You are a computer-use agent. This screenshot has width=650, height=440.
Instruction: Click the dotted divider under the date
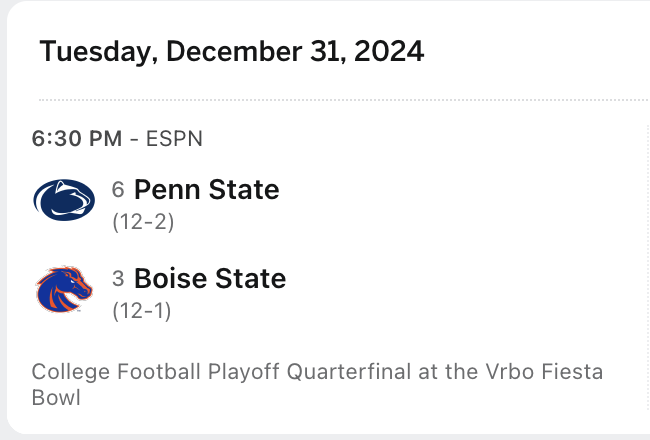pos(340,100)
